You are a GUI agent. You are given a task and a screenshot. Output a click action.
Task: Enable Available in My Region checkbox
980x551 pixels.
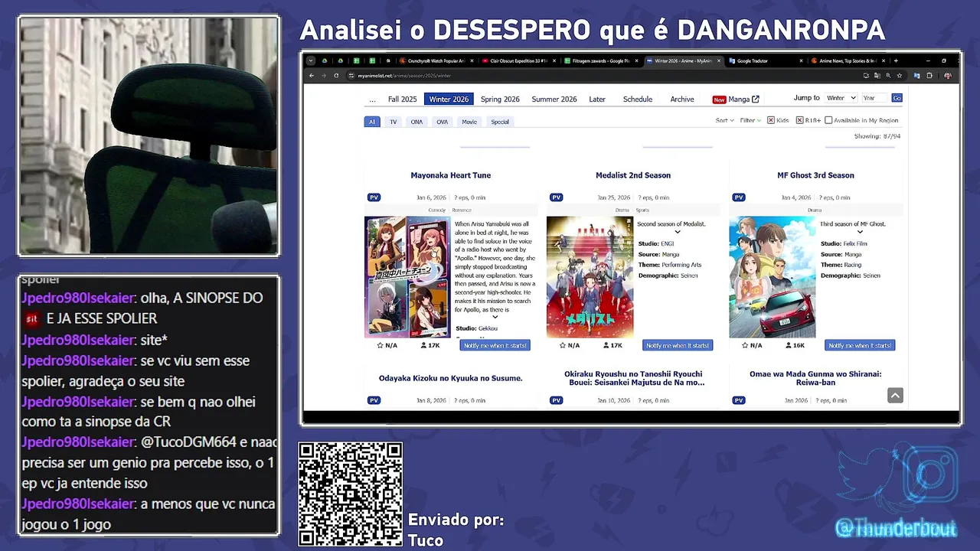coord(828,120)
